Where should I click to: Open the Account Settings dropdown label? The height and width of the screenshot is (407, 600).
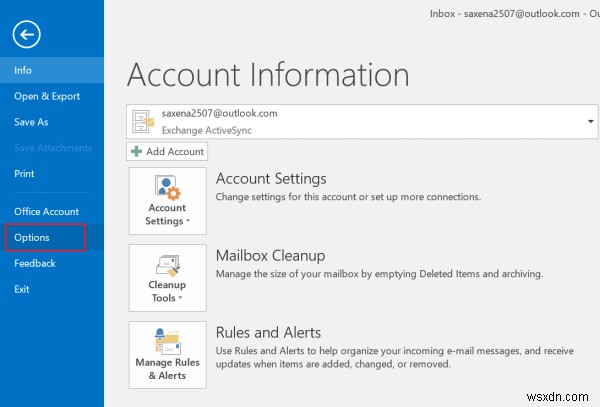point(167,215)
